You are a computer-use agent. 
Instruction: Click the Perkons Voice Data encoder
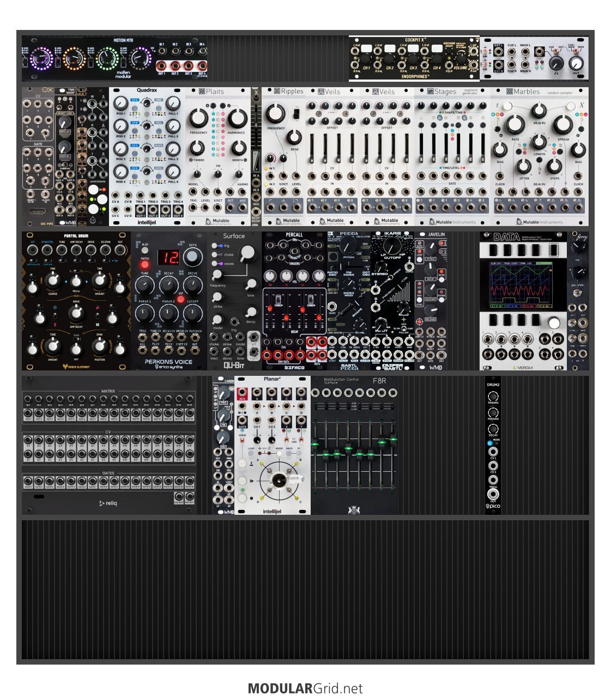[x=192, y=257]
